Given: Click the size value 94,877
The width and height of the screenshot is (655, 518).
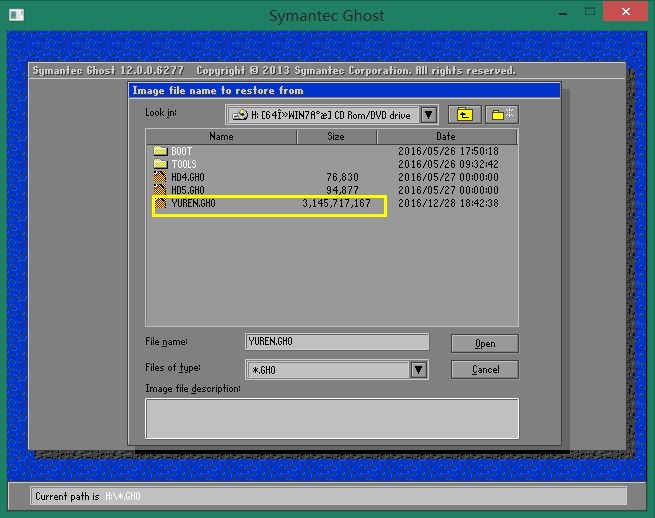Looking at the screenshot, I should tap(343, 190).
